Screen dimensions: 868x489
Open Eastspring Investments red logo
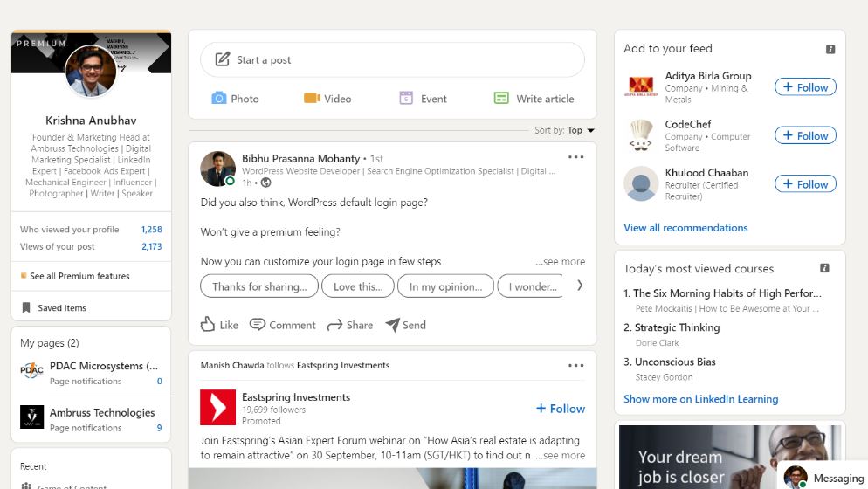tap(217, 408)
